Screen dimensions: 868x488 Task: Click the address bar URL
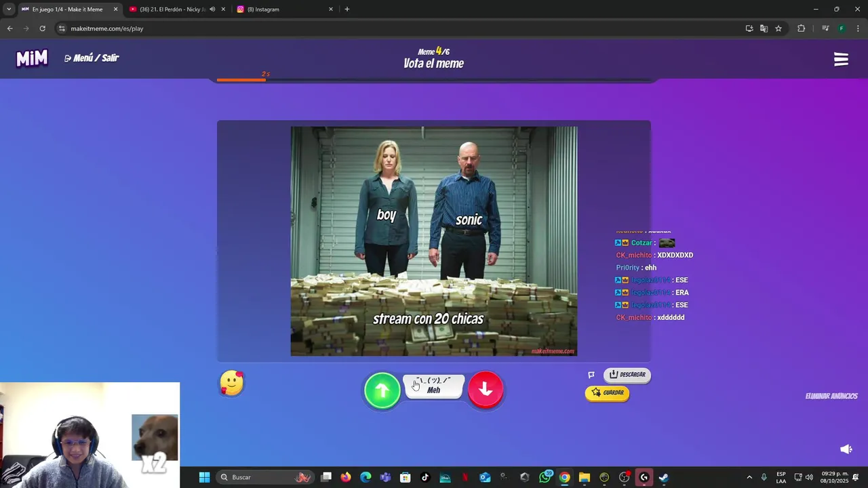point(107,28)
